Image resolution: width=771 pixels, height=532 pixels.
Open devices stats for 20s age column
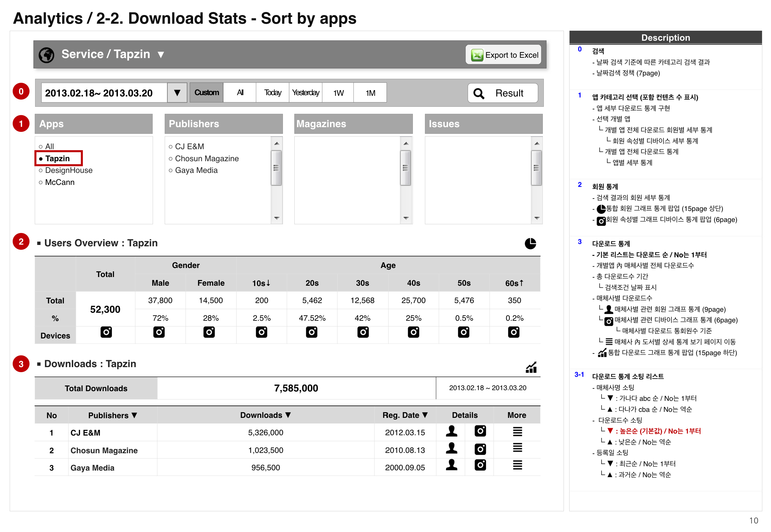coord(312,332)
